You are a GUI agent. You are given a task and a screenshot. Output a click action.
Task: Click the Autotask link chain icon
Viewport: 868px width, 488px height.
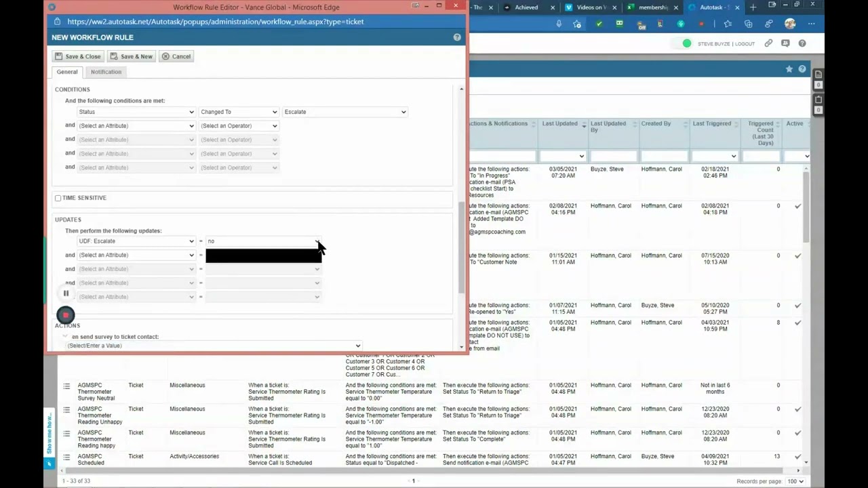coord(768,43)
